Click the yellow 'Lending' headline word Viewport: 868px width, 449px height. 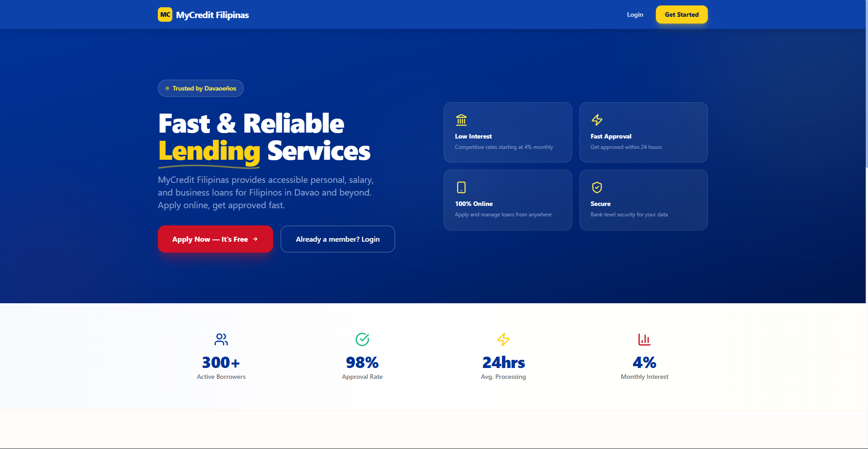click(x=209, y=151)
